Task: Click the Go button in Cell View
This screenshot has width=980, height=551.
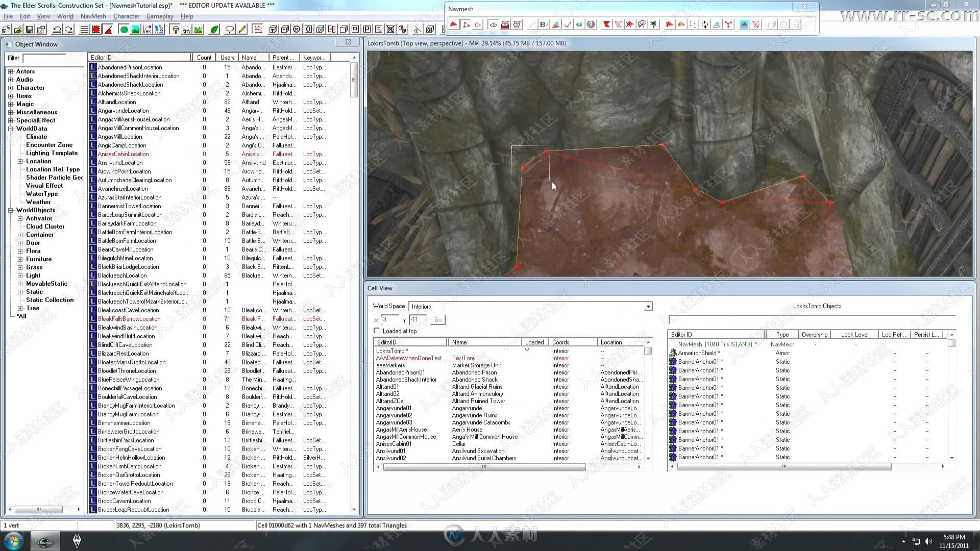Action: (437, 319)
